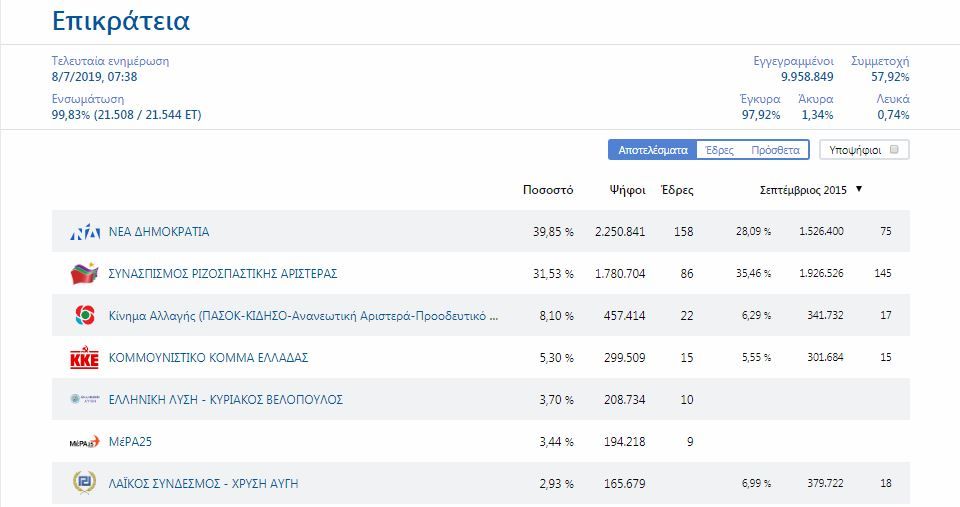Image resolution: width=960 pixels, height=507 pixels.
Task: Select the Σεπτέμβριος 2015 comparison label
Action: point(803,190)
